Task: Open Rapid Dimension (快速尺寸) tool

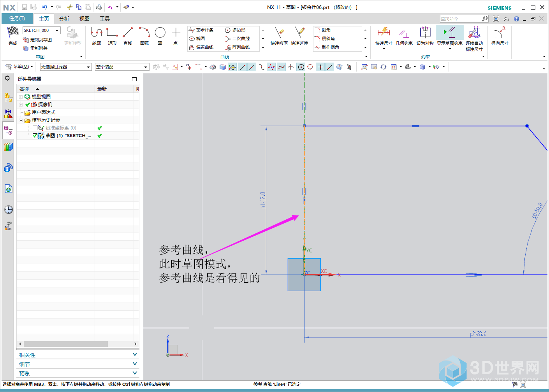Action: click(384, 36)
